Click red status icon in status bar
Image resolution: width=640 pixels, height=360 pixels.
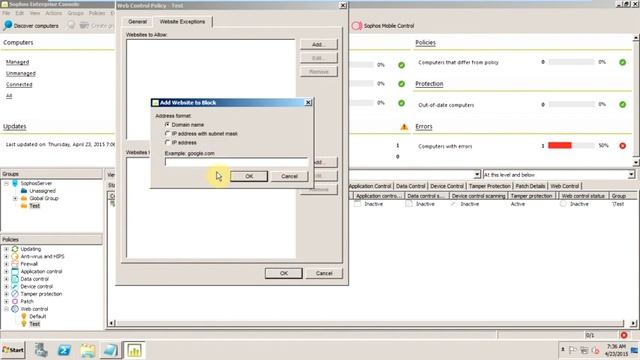[x=624, y=335]
